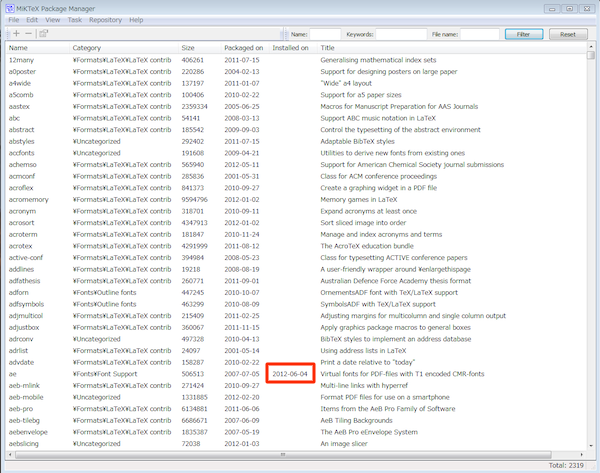Select the acroterm package row
This screenshot has height=473, width=600.
click(296, 234)
